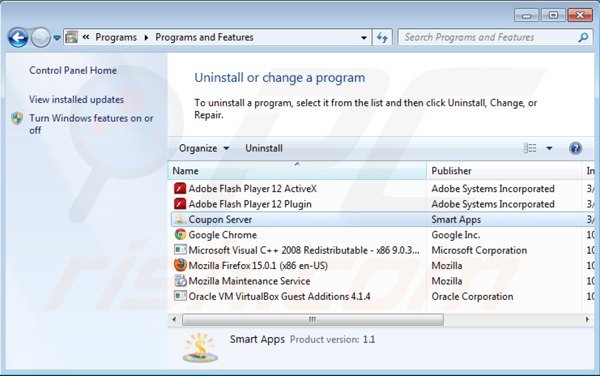Click Programs and Features breadcrumb

pos(204,37)
